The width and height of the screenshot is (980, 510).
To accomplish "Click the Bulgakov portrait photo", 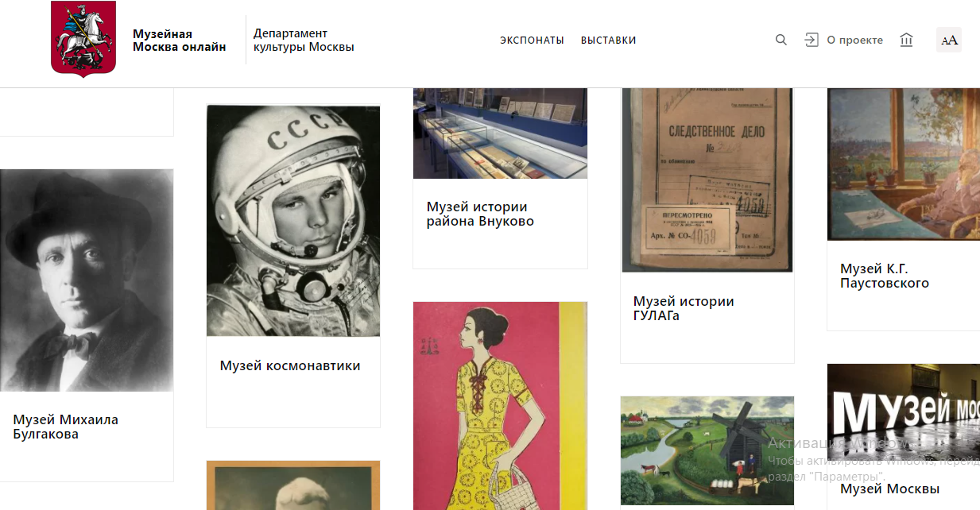I will coord(87,280).
